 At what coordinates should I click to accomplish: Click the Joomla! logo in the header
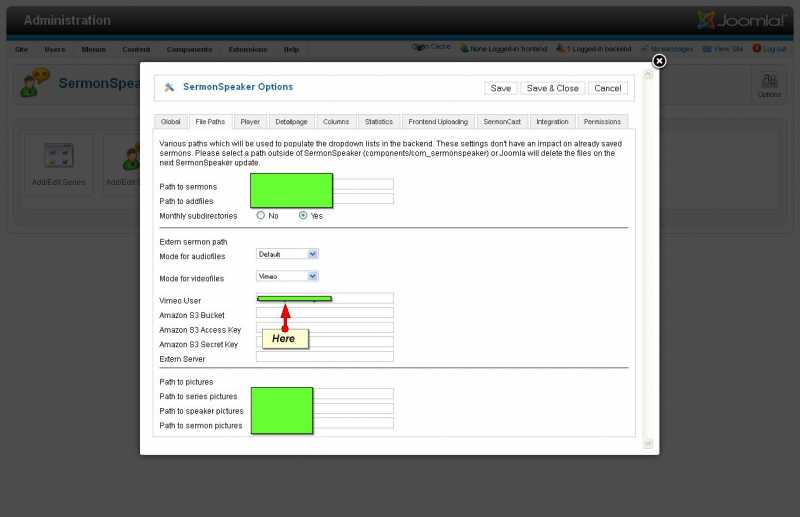tap(741, 20)
